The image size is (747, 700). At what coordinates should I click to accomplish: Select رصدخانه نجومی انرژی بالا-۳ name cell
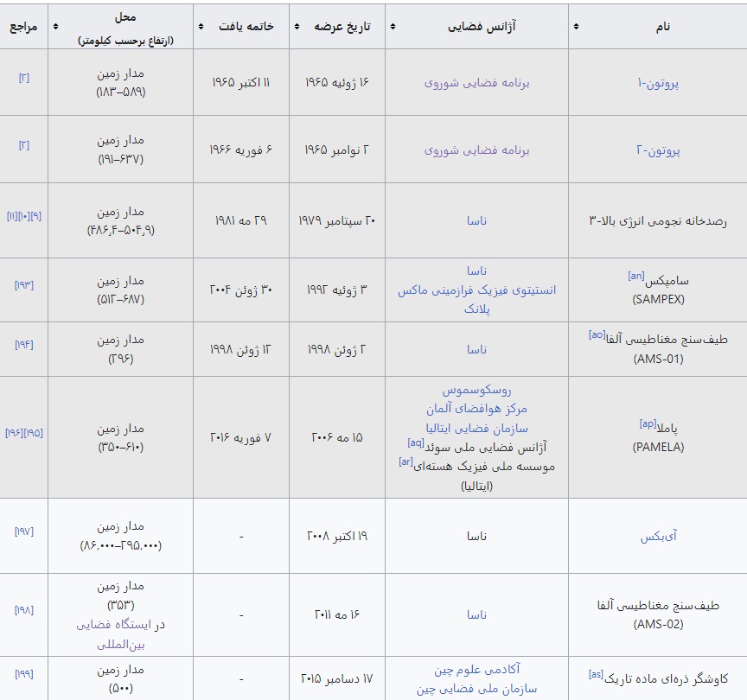[x=658, y=220]
